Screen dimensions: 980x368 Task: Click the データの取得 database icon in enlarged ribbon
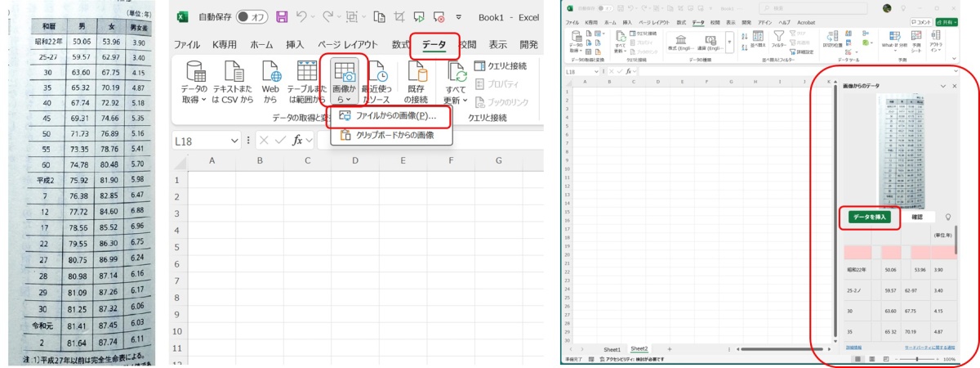[196, 72]
